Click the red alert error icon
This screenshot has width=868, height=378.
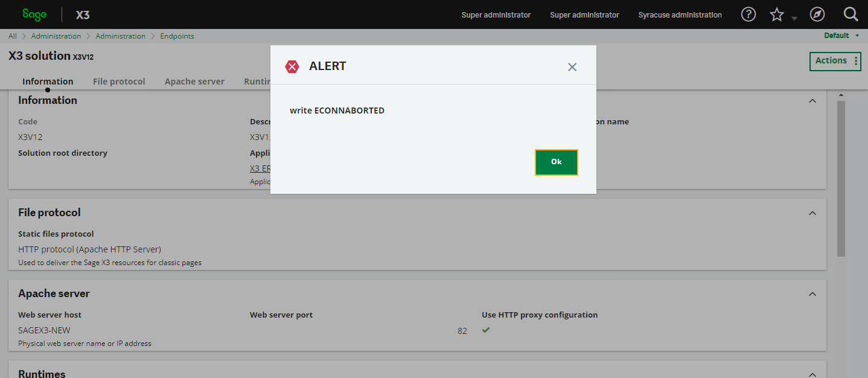[292, 66]
